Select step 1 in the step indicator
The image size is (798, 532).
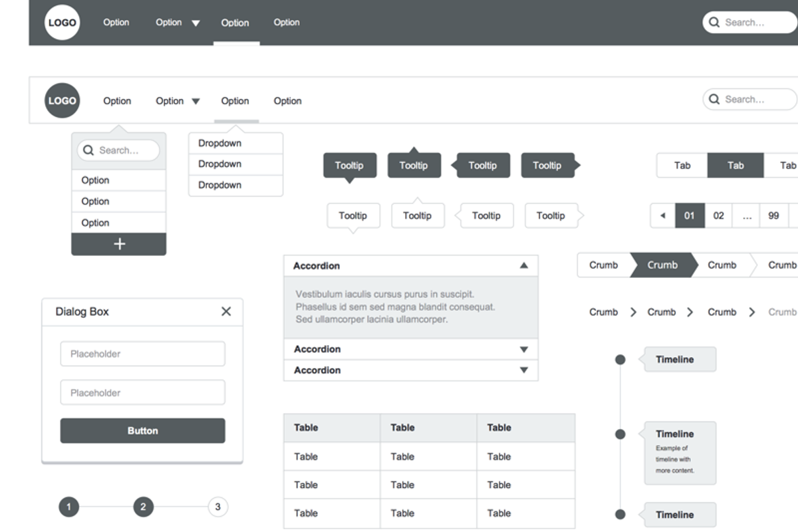[x=68, y=507]
